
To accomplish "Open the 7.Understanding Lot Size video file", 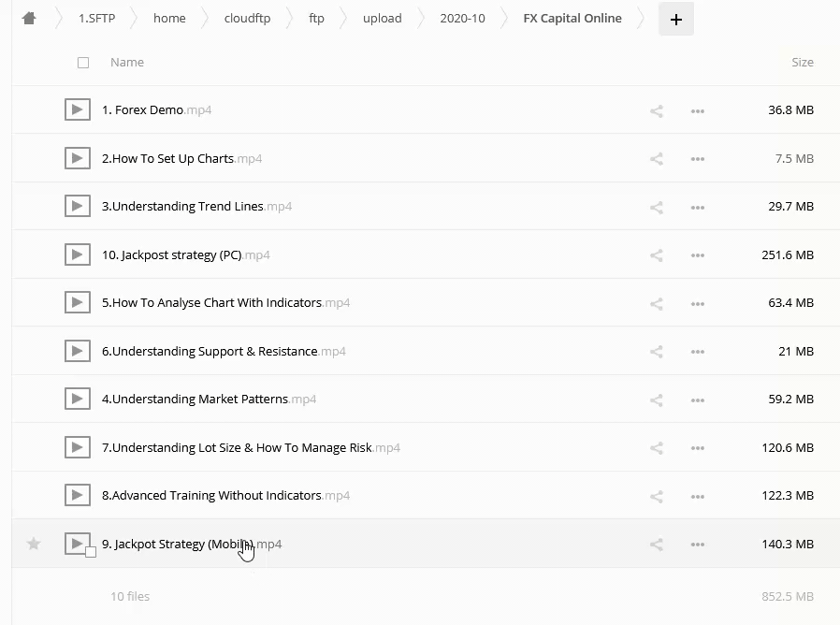I will pyautogui.click(x=237, y=448).
